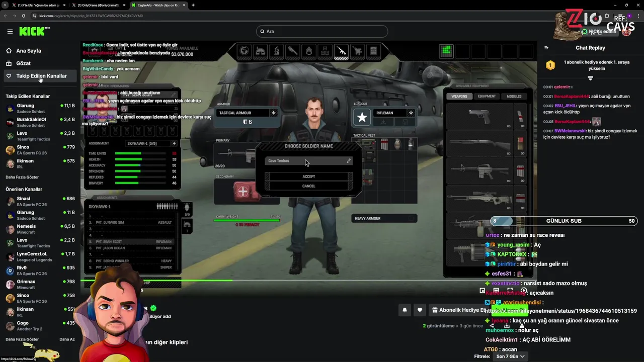Collapse recommended channels with Daha Az

67,339
